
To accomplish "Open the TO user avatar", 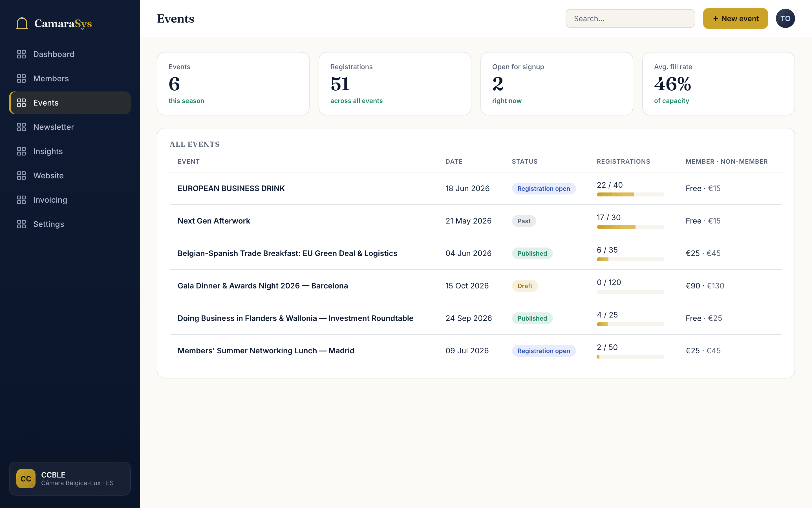I will click(785, 18).
